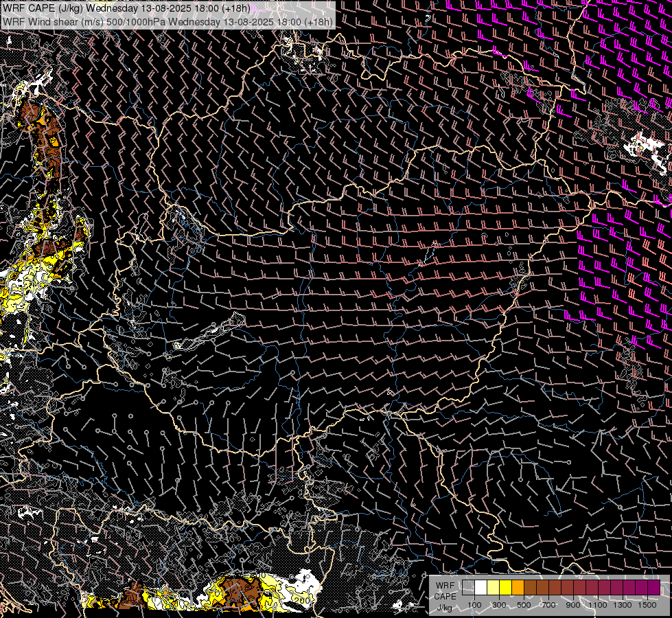
Task: Select the gray first swatch in the CAPE legend
Action: click(468, 587)
